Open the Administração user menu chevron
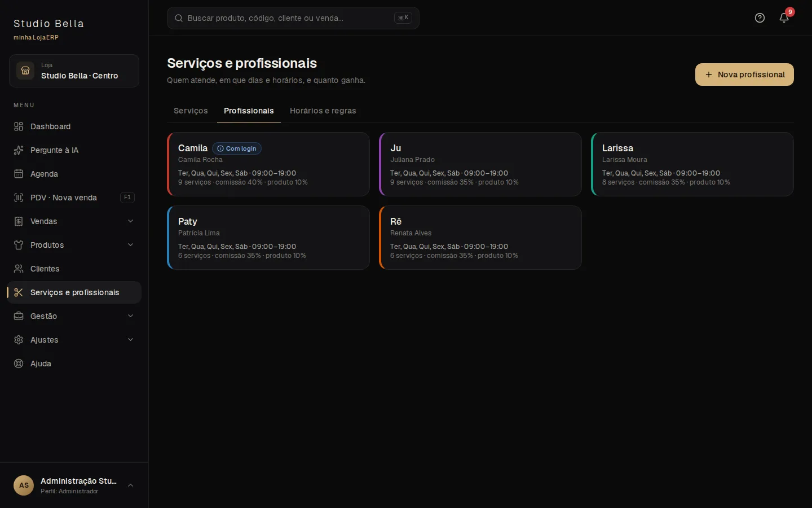 [131, 485]
